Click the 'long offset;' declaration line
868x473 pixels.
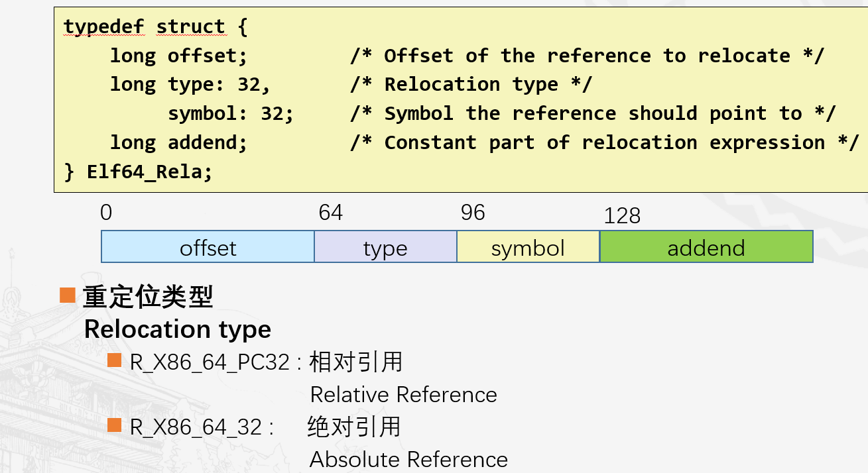click(178, 56)
